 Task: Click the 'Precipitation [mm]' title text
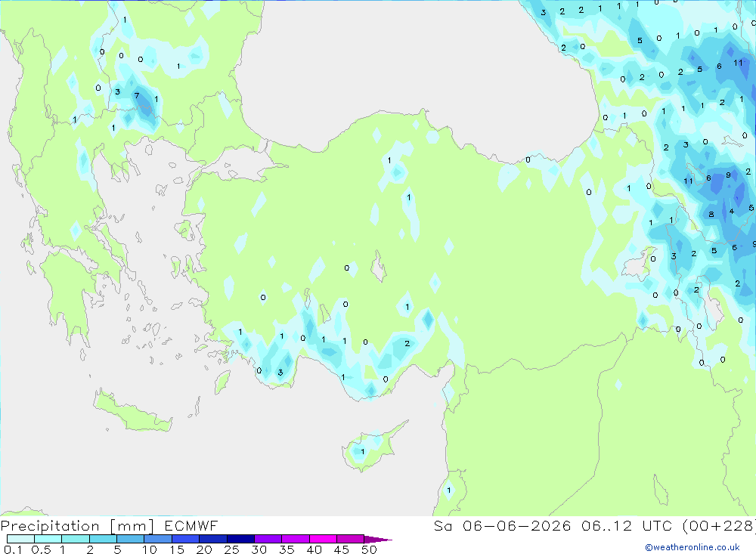point(77,526)
